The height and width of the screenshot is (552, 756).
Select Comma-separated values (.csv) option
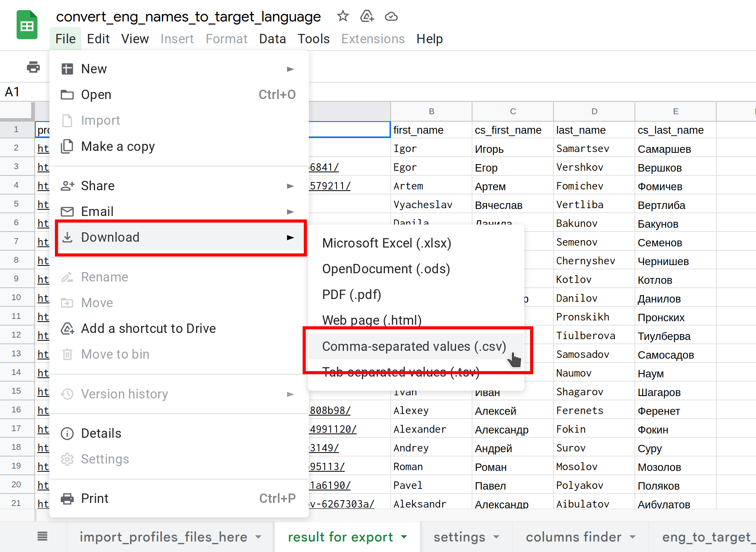pos(414,347)
